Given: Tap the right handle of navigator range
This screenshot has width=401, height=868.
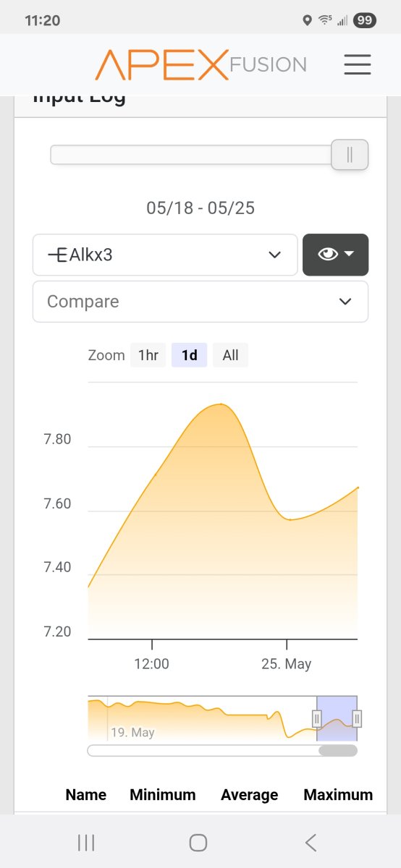Looking at the screenshot, I should [x=357, y=718].
